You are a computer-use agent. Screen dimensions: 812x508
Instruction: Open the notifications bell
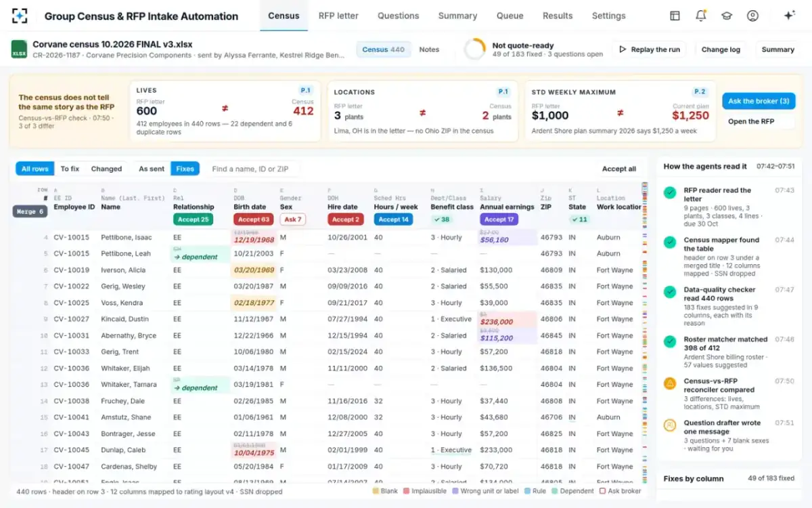click(x=700, y=16)
